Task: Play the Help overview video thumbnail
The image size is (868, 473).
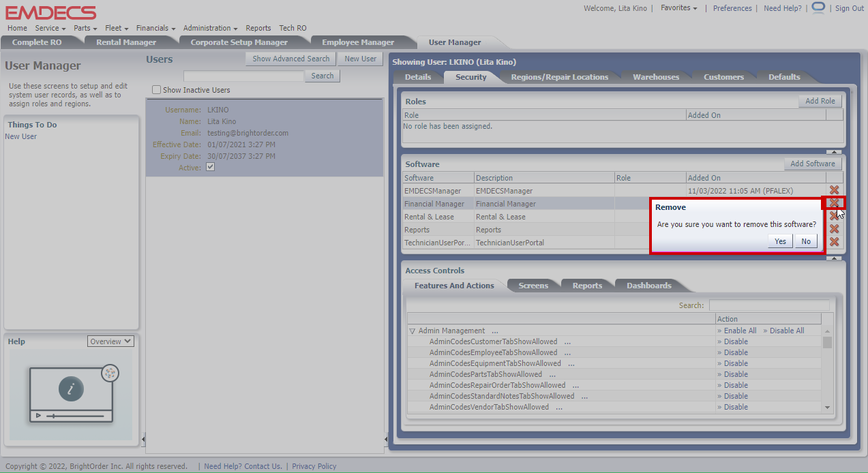Action: pyautogui.click(x=71, y=395)
